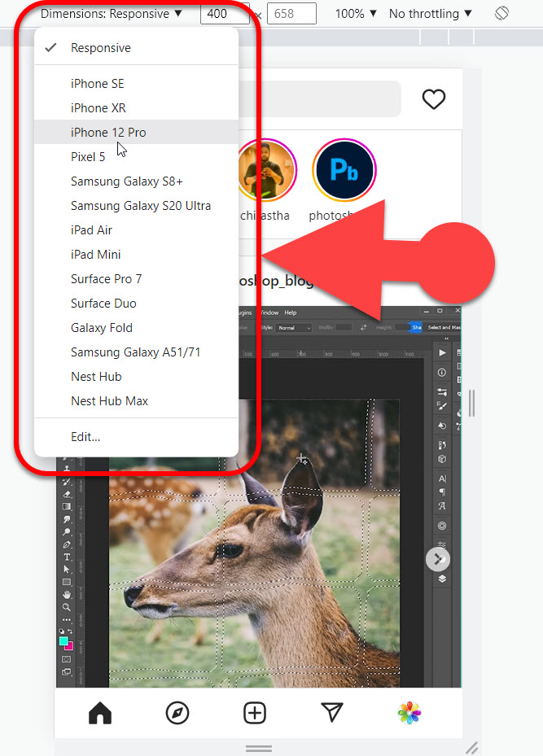543x756 pixels.
Task: Select Samsung Galaxy A51/71 device
Action: click(x=137, y=352)
